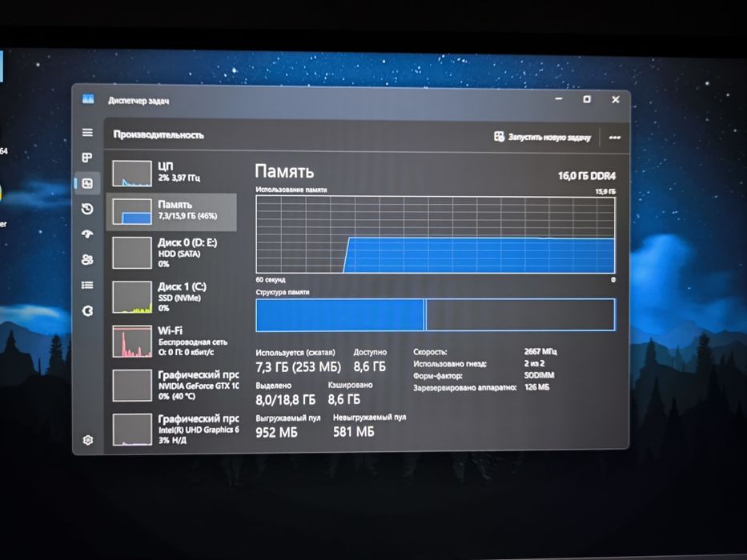This screenshot has height=560, width=747.
Task: Click the memory composition bar
Action: pos(436,314)
